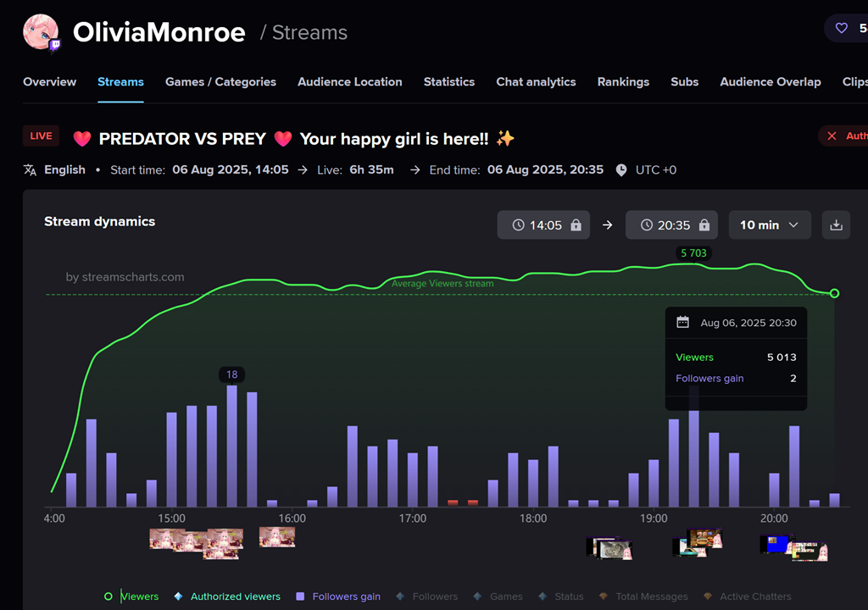Click the download chart icon
868x610 pixels.
[836, 225]
